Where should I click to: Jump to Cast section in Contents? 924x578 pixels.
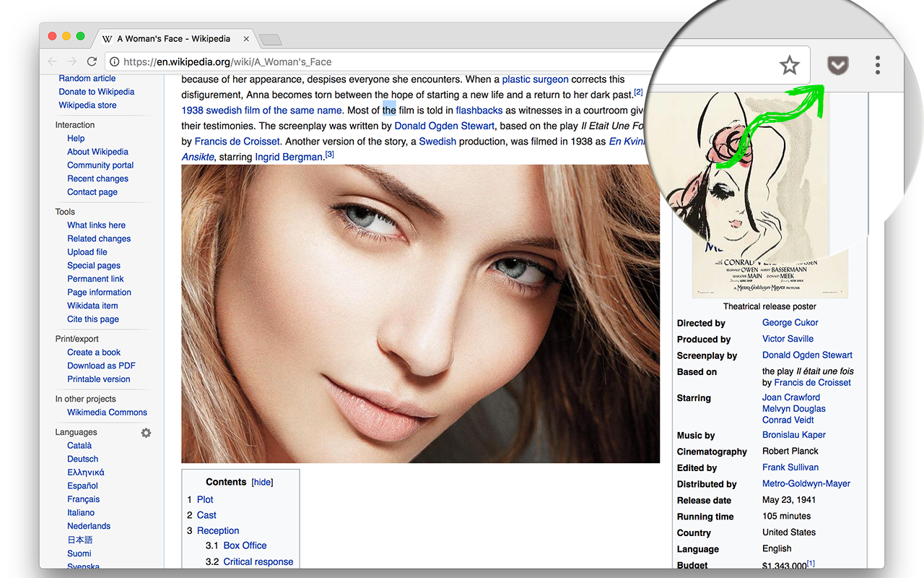[206, 515]
